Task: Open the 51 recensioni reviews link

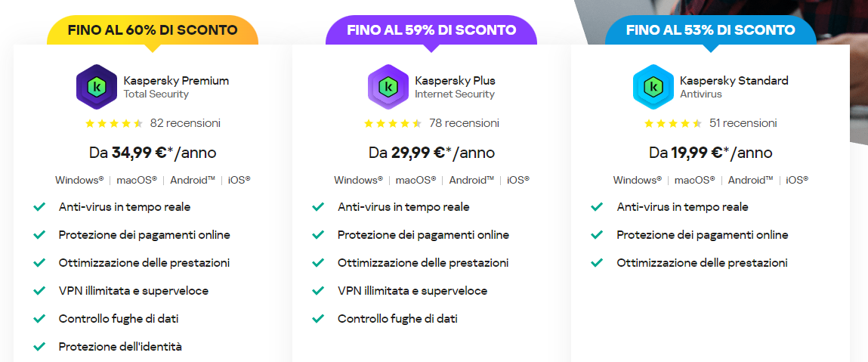Action: pos(743,123)
